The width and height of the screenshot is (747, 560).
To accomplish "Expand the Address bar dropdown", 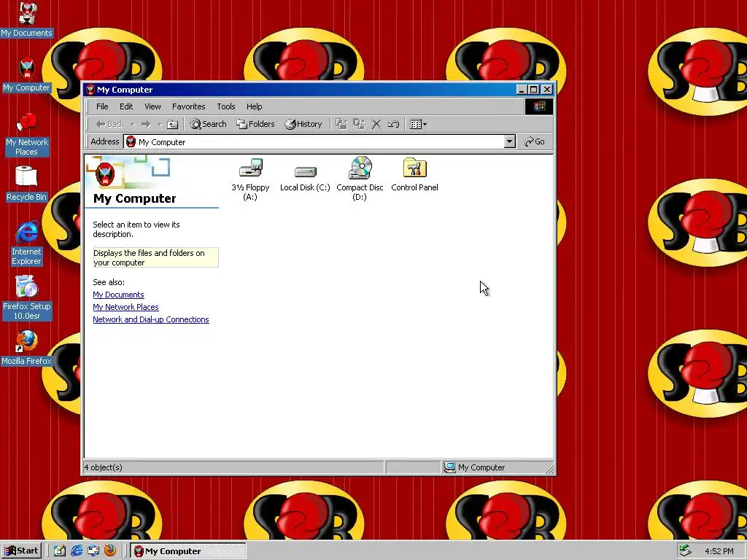I will click(510, 141).
